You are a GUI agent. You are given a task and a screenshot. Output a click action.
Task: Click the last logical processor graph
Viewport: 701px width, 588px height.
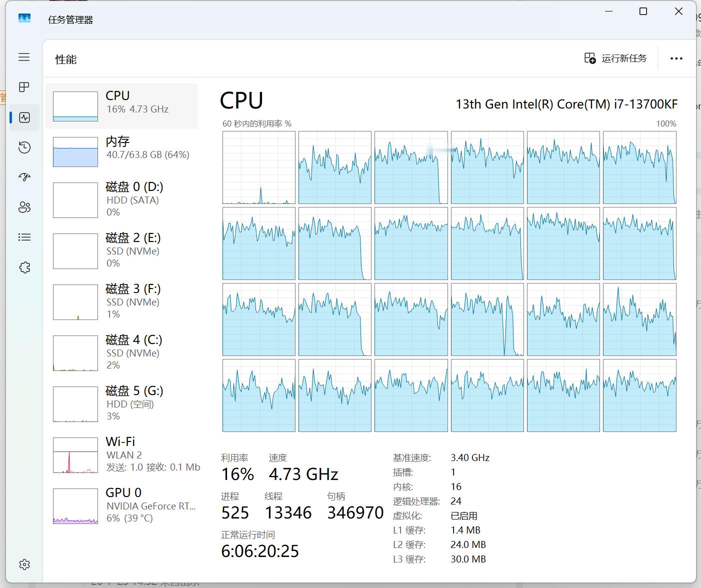639,395
